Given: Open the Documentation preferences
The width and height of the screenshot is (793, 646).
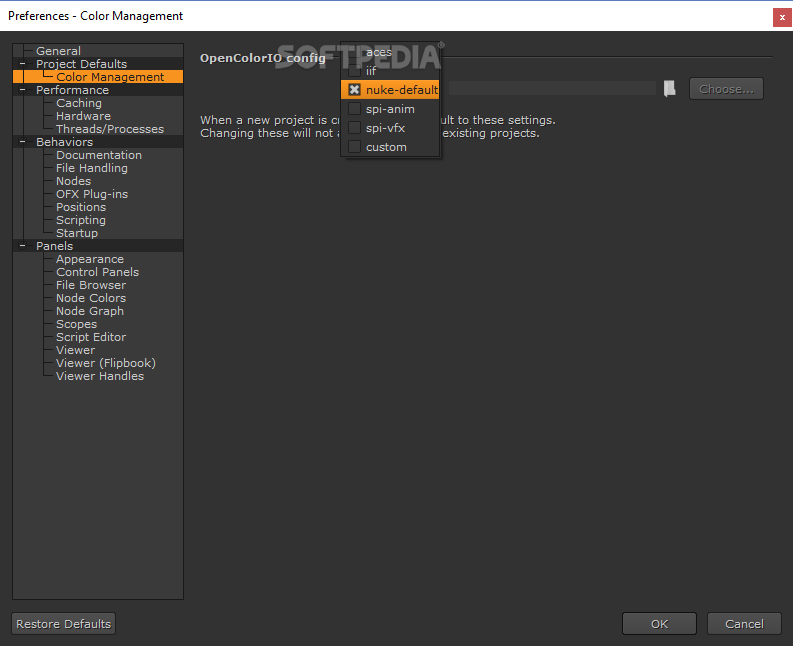Looking at the screenshot, I should 99,155.
